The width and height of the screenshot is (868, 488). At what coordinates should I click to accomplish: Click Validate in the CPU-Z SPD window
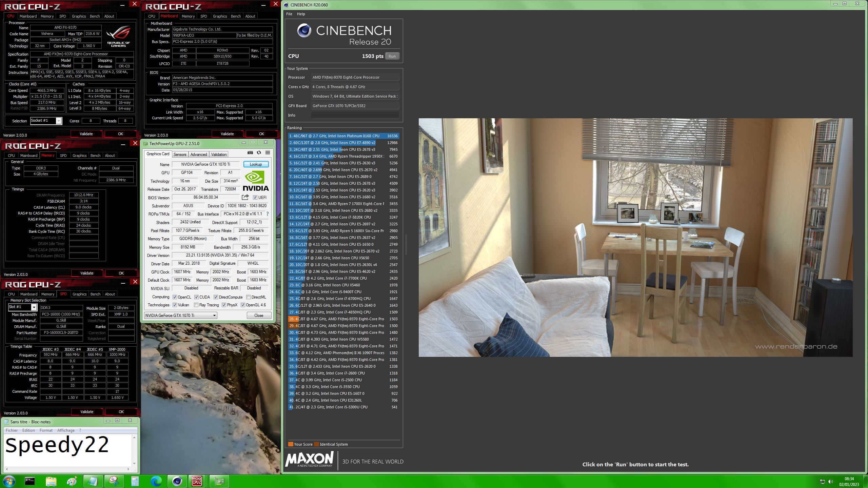[87, 412]
